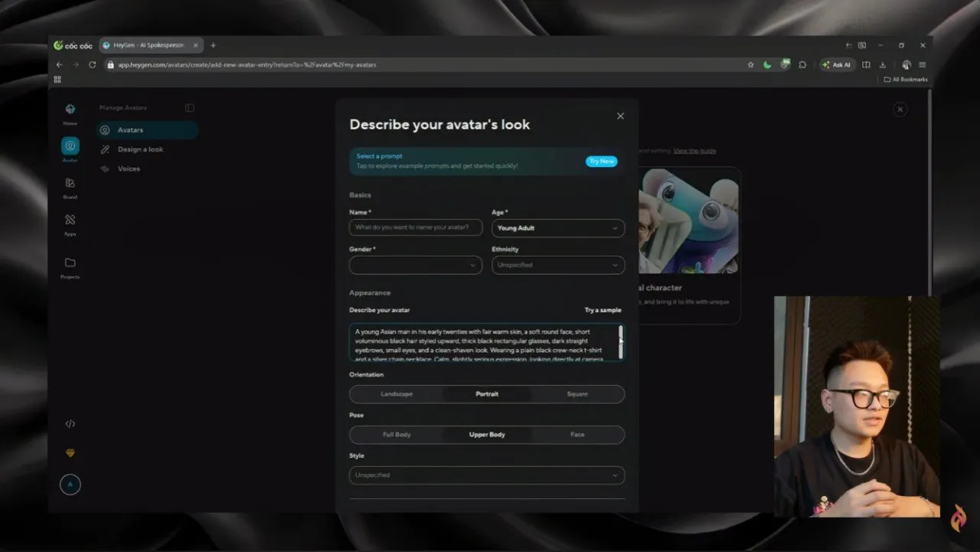The image size is (980, 552).
Task: Open the account avatar circle in the bottom-left of the sidebar
Action: pos(70,485)
